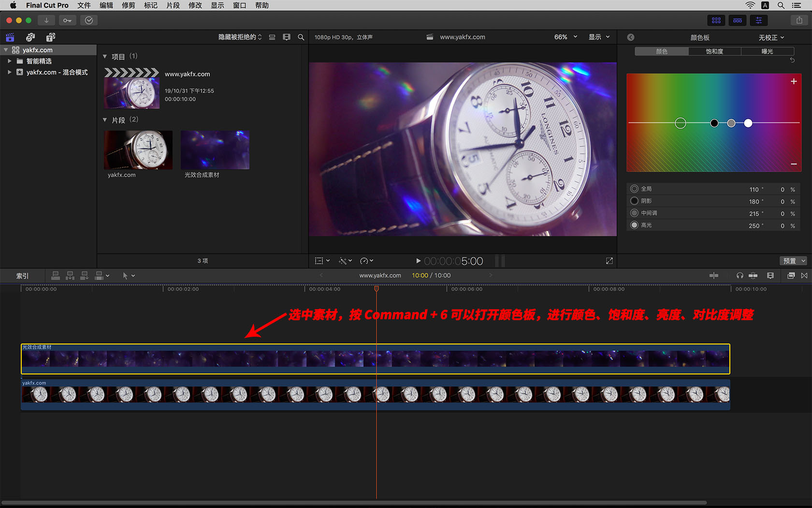This screenshot has width=812, height=508.
Task: Connect clip to primary storyline icon
Action: (56, 276)
